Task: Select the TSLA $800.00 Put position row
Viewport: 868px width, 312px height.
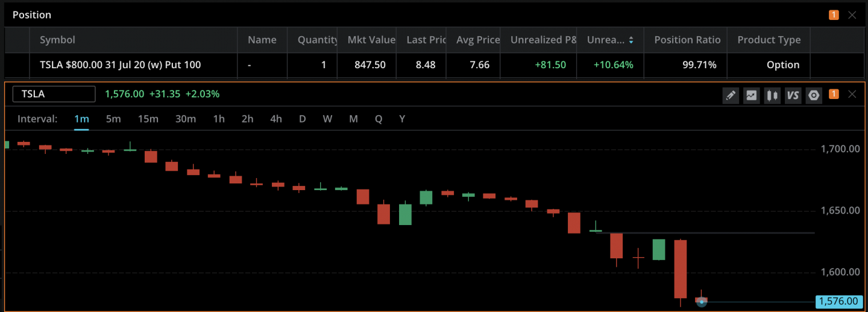Action: tap(434, 65)
